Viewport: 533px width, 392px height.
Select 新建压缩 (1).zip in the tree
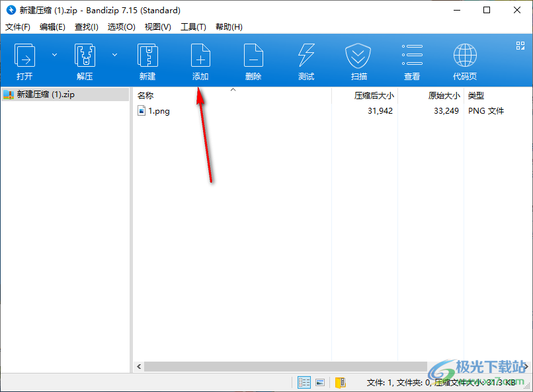pos(65,95)
